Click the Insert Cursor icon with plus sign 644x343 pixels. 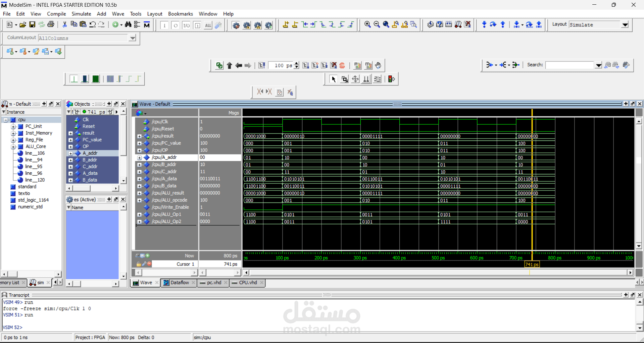click(286, 24)
